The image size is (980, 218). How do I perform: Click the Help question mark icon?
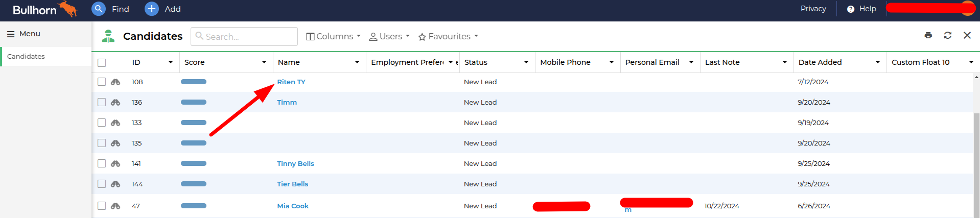(x=850, y=9)
